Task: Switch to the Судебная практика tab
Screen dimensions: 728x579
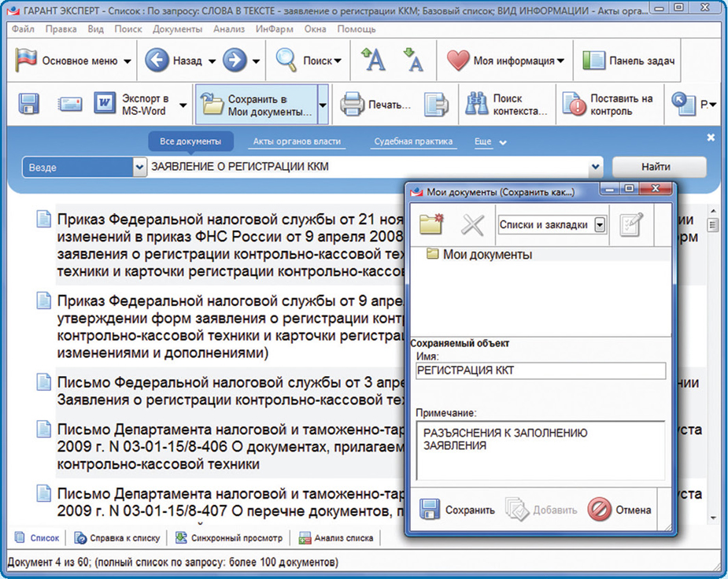Action: point(413,142)
